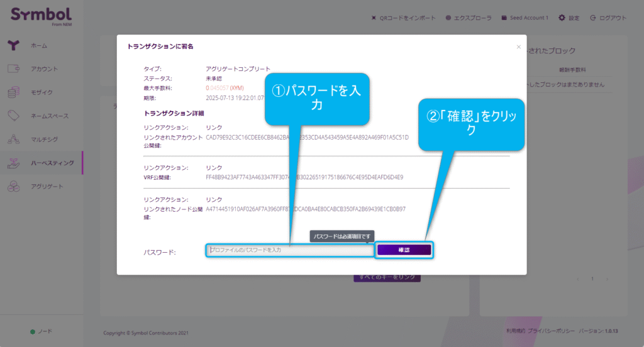Click the logout icon
Screen dimensions: 644x347
tap(592, 18)
